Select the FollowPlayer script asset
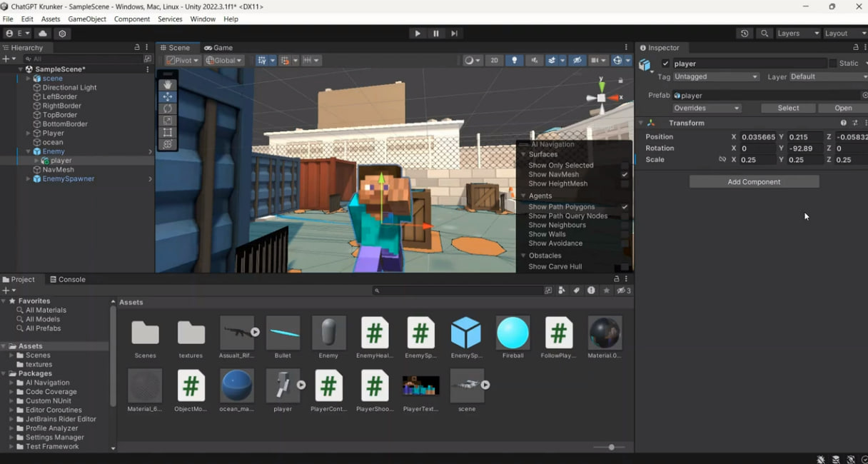 558,333
